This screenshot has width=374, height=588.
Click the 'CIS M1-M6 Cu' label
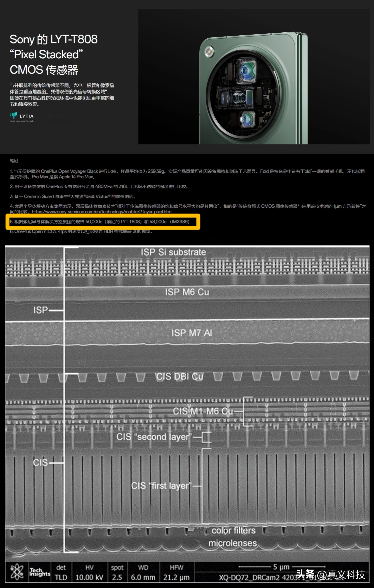pyautogui.click(x=203, y=411)
